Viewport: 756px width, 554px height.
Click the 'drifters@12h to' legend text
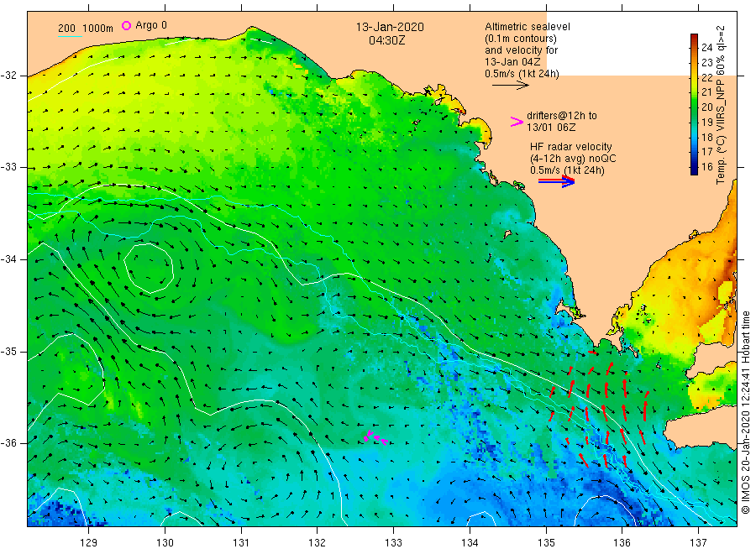[562, 116]
